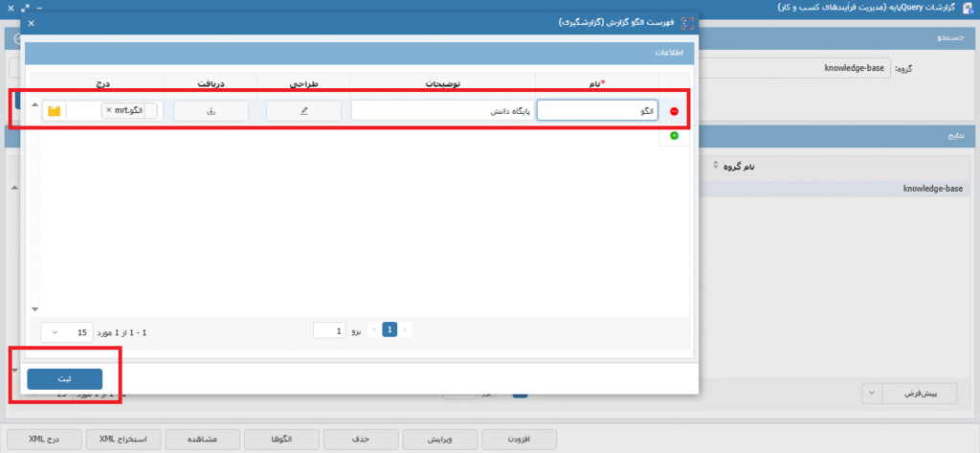
Task: Click the green add-row icon
Action: click(x=674, y=136)
